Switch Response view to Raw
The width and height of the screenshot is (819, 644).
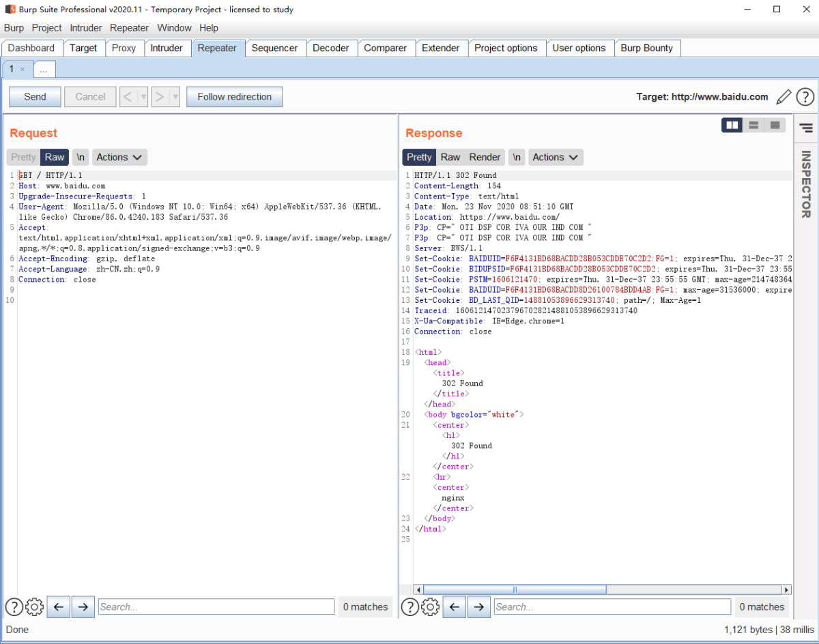pyautogui.click(x=450, y=157)
